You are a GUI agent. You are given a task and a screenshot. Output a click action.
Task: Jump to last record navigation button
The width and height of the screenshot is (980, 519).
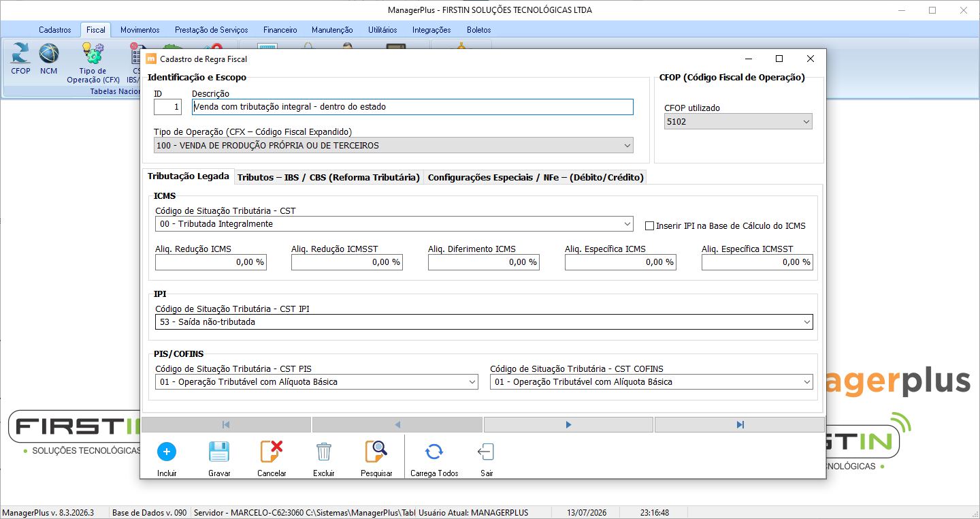tap(740, 425)
